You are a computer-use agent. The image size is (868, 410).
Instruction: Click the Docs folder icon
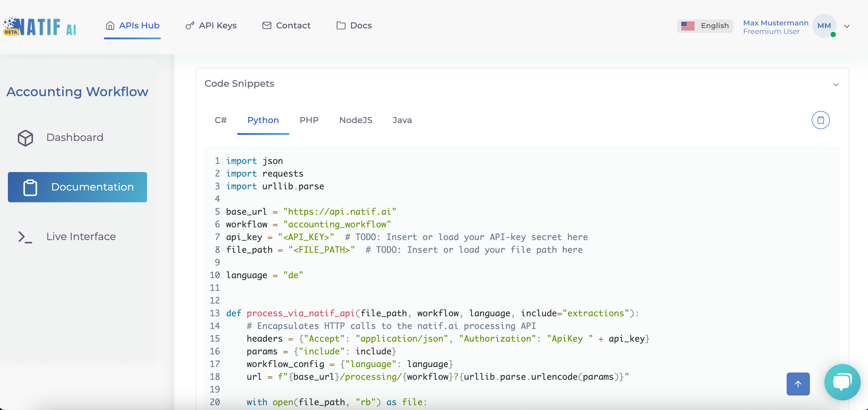click(x=341, y=26)
